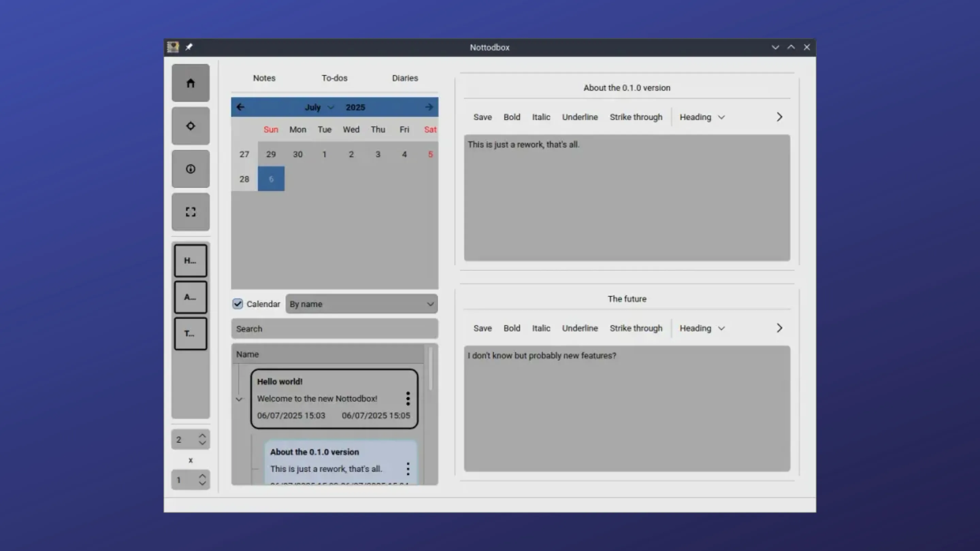Apply Italic in The future editor
The width and height of the screenshot is (980, 551).
[541, 328]
